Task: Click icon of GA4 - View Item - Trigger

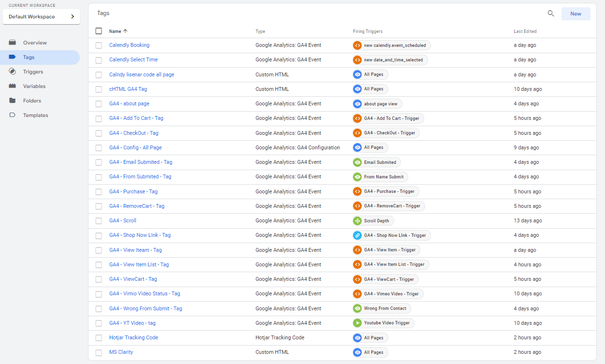Action: pos(357,250)
